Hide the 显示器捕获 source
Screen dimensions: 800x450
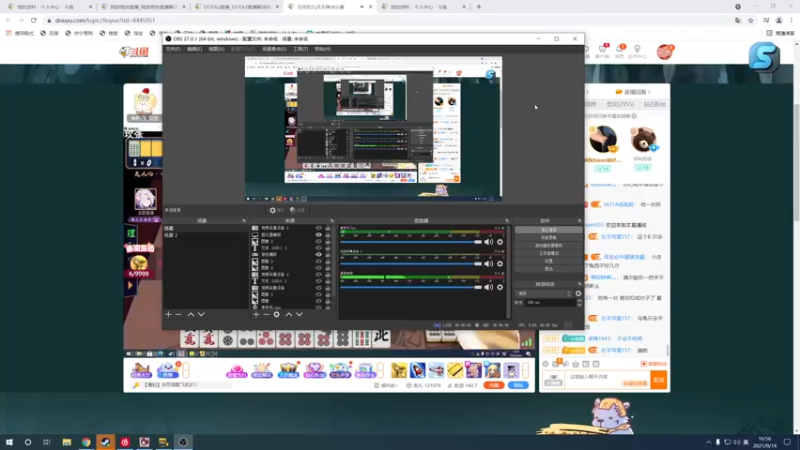(319, 235)
